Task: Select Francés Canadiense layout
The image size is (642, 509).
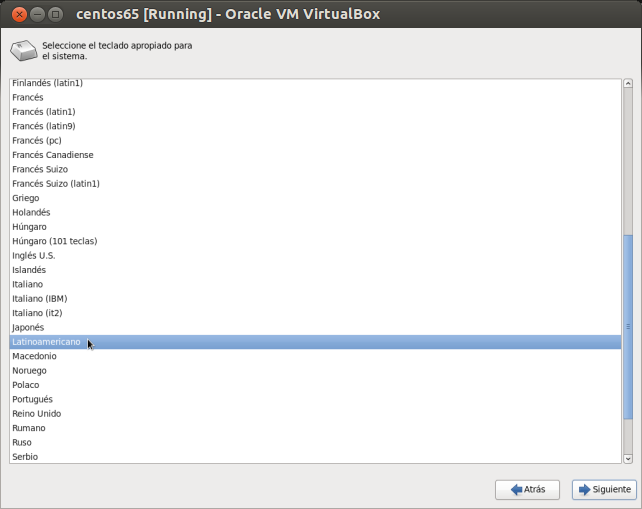Action: coord(315,155)
